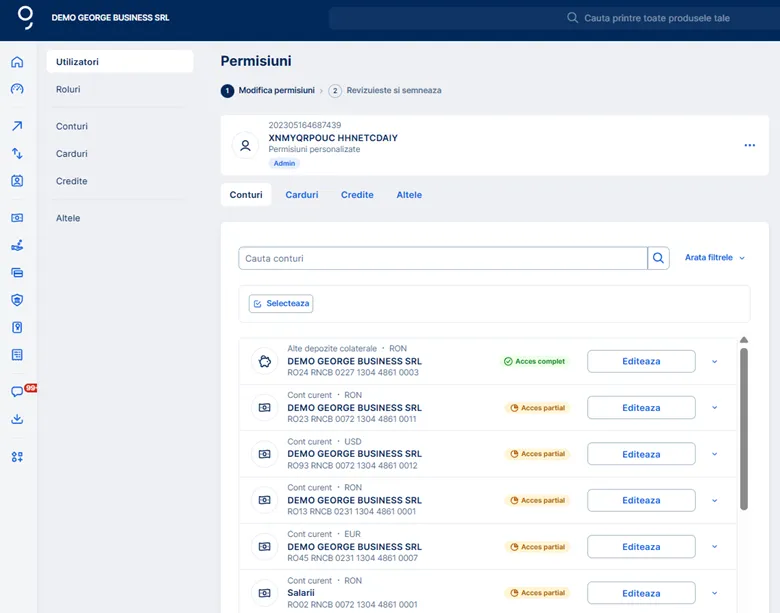Select Roluri in the side menu

pos(68,89)
